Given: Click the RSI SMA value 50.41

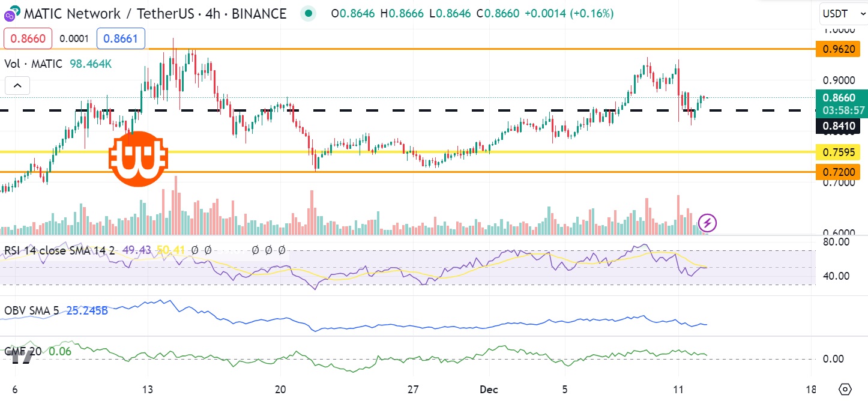Looking at the screenshot, I should 170,250.
